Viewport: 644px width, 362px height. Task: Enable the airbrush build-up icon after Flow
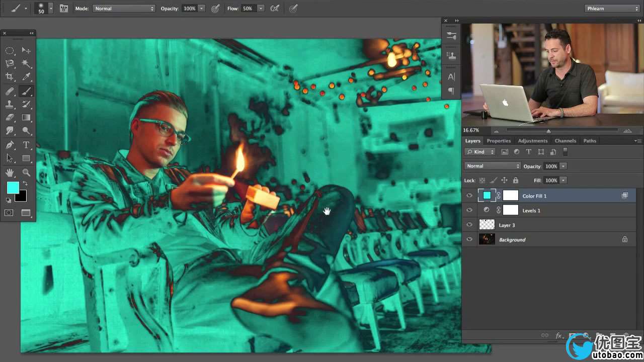pyautogui.click(x=275, y=9)
